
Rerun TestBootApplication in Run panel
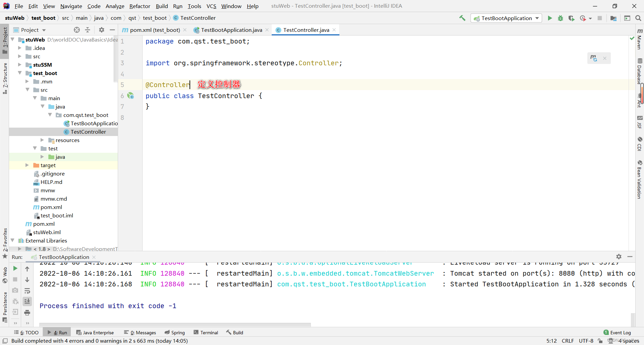tap(15, 268)
